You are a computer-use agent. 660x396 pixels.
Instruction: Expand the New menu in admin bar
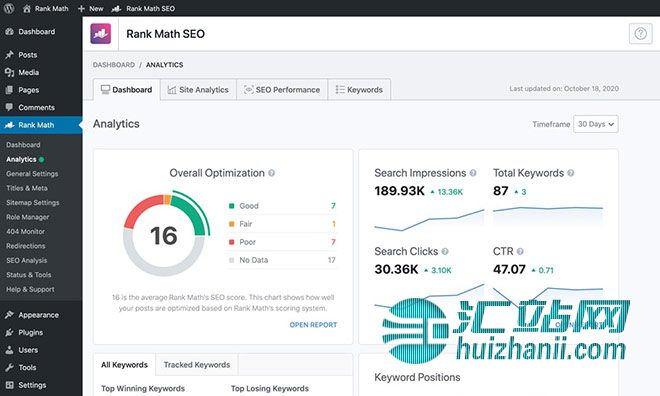[x=90, y=8]
